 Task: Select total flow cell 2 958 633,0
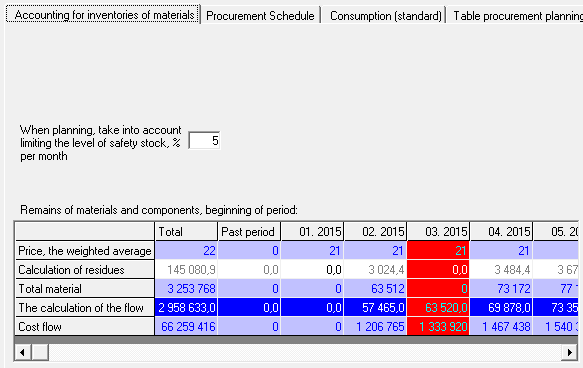[186, 307]
